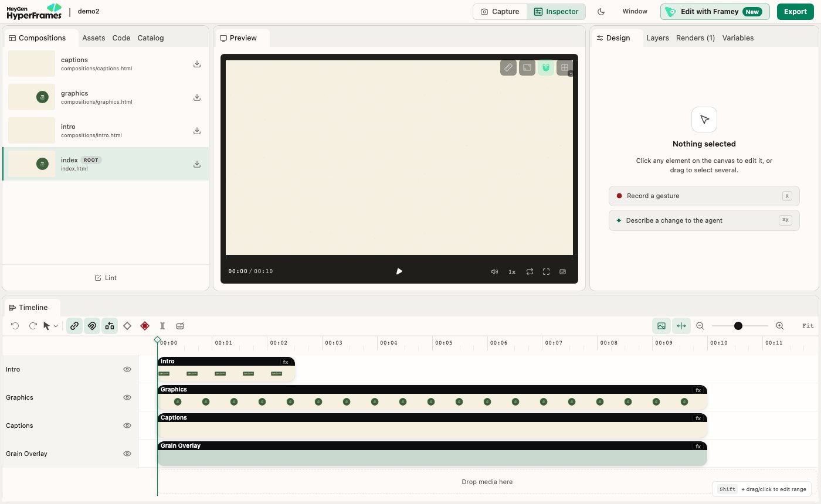Open keyboard shortcuts in preview controls
Screen dimensions: 821x504
563,271
